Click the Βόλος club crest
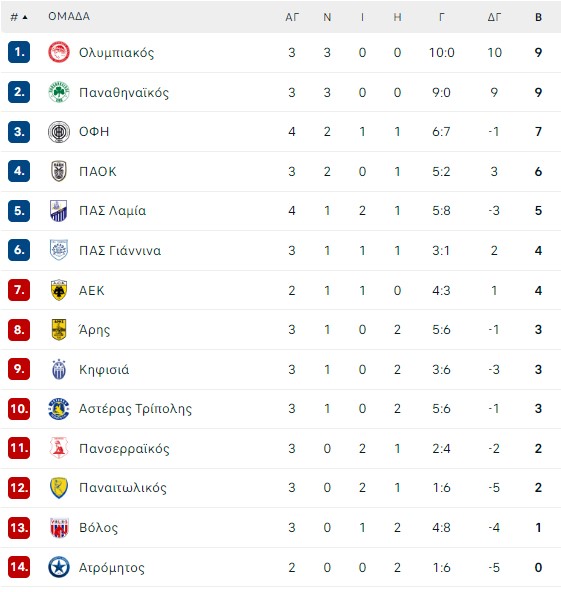 point(59,527)
